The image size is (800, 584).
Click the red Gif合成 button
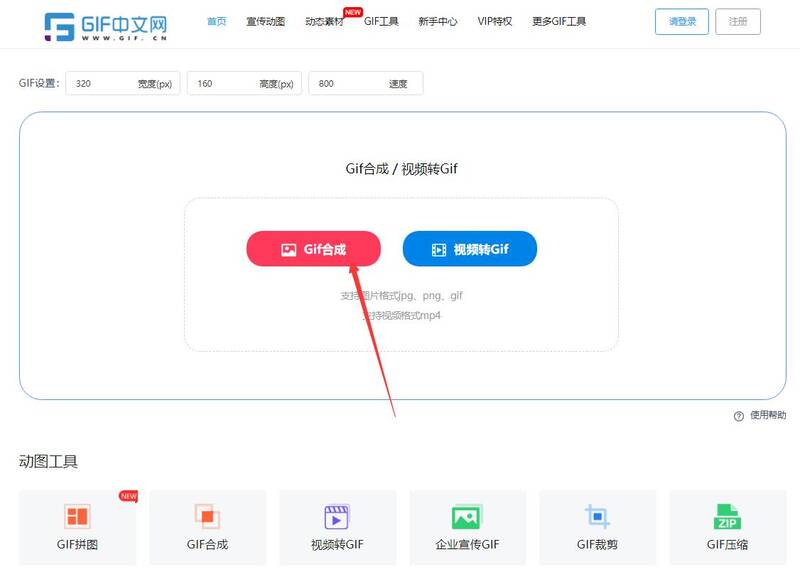click(x=313, y=249)
